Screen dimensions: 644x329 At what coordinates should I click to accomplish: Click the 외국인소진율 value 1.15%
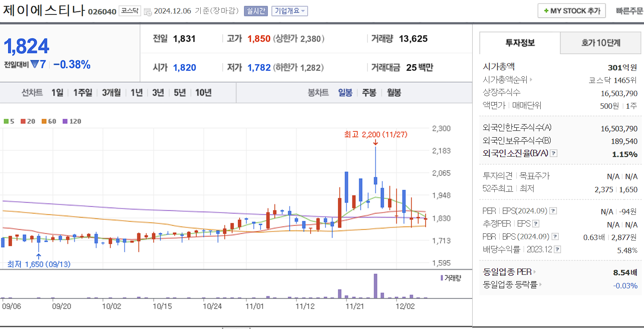[x=625, y=154]
